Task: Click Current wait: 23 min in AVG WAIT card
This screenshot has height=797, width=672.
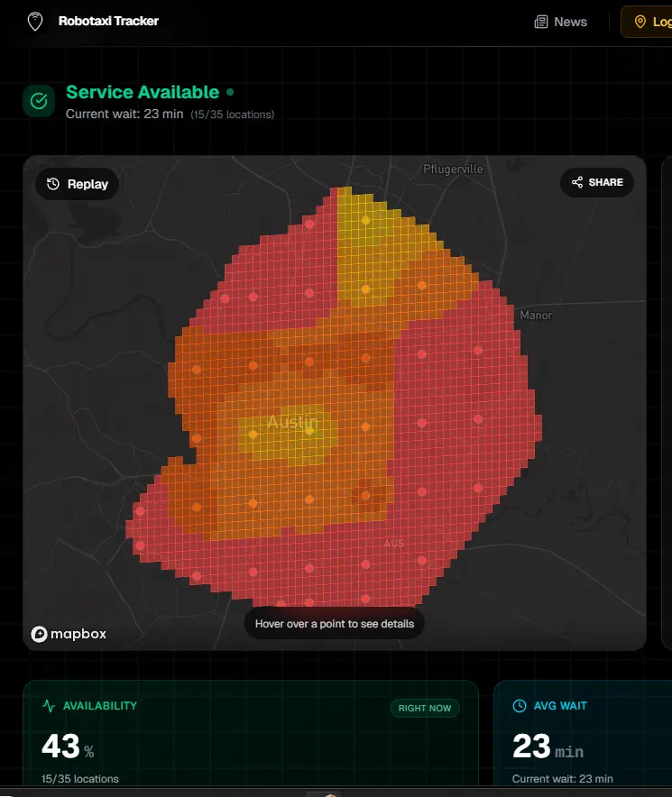Action: (x=562, y=779)
